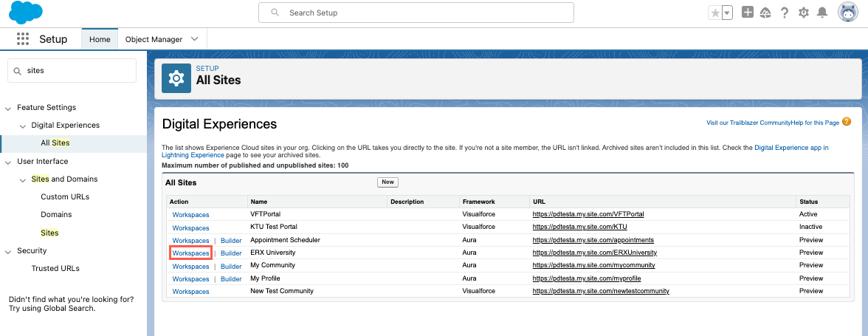Screen dimensions: 868x336
Task: Open the Help question mark icon
Action: coord(785,13)
